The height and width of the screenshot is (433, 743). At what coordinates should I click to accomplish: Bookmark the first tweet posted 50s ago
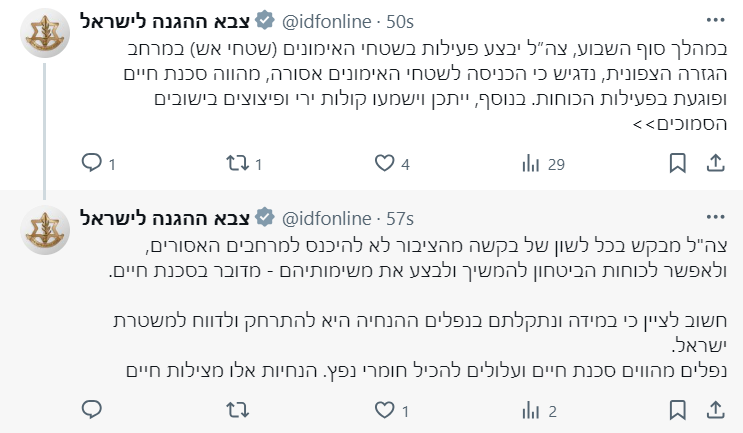point(678,163)
